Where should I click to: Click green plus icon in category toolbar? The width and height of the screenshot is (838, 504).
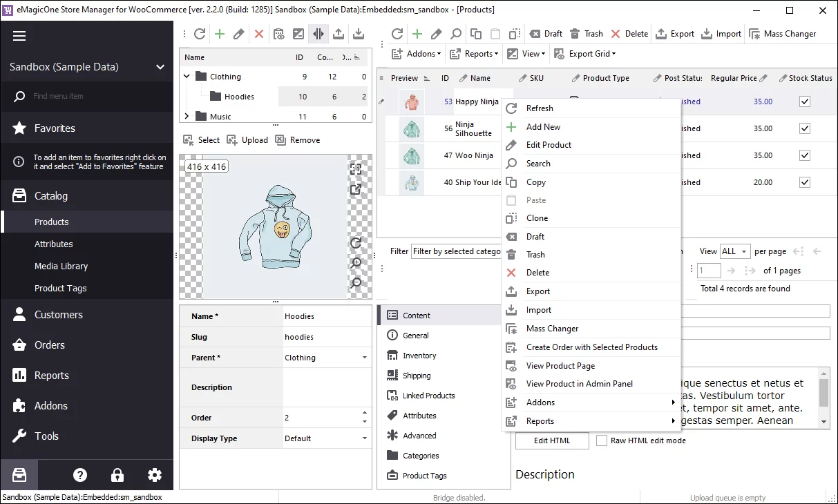pos(220,34)
